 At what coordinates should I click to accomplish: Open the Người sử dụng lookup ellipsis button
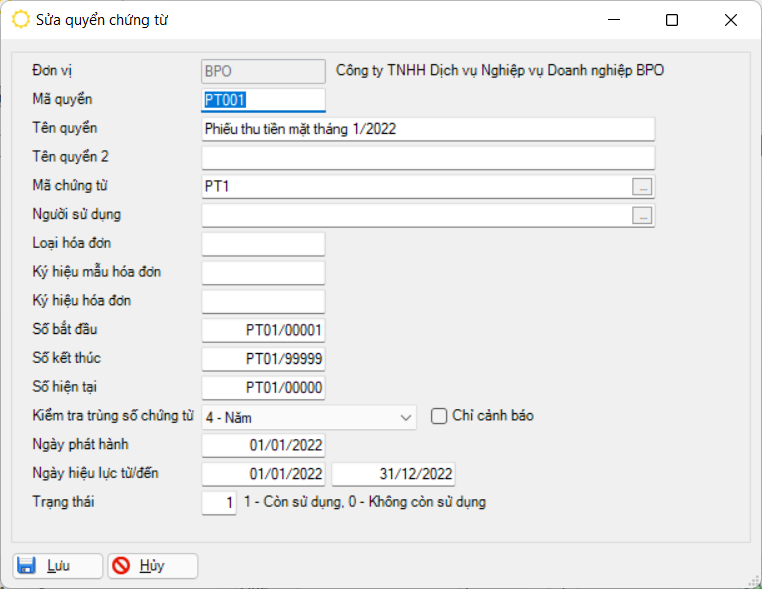point(643,216)
